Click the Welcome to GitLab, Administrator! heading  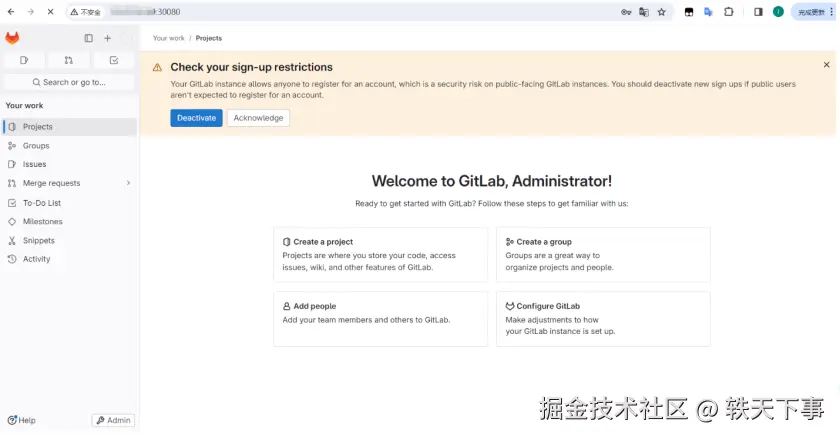point(492,181)
